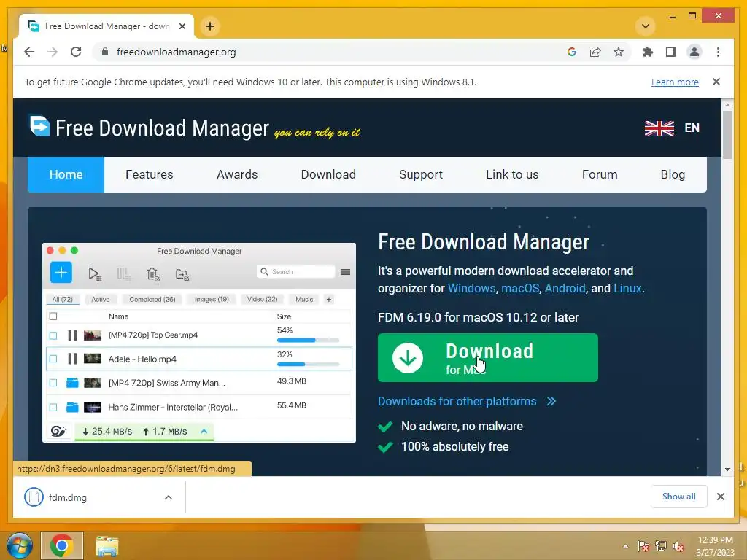747x560 pixels.
Task: Visit the Forum navigation item
Action: [600, 175]
